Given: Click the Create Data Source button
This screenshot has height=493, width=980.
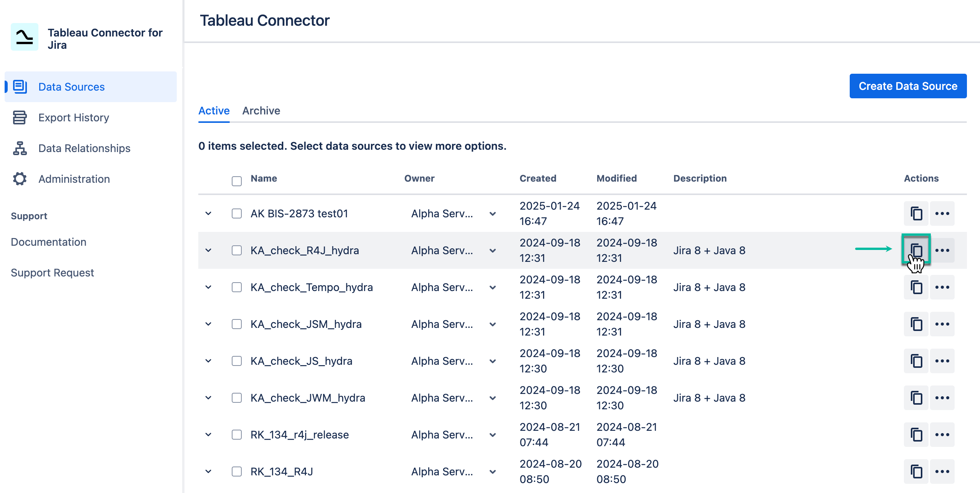Looking at the screenshot, I should coord(908,86).
